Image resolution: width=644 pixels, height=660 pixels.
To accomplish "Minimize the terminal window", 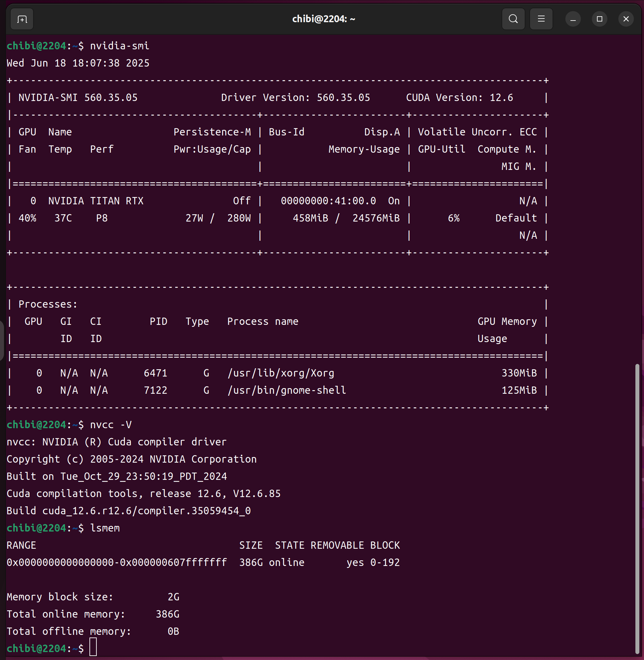I will 573,19.
